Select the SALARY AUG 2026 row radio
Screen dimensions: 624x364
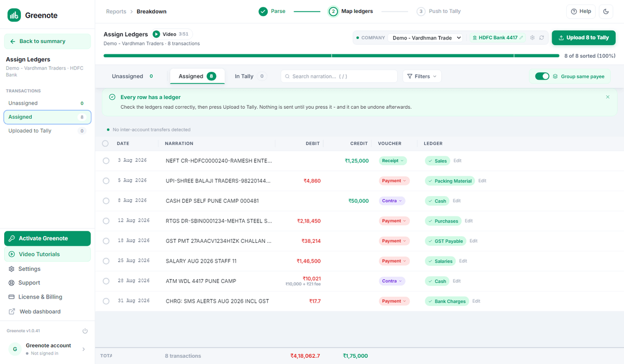[106, 261]
